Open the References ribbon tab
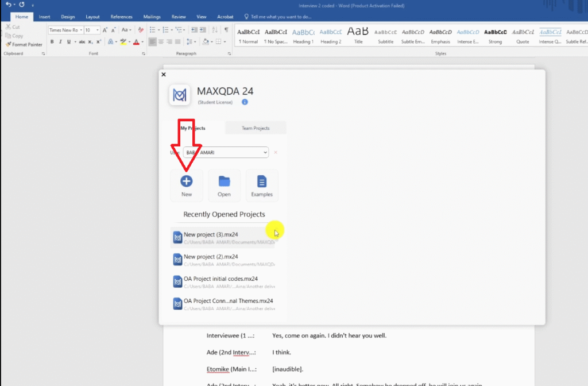The width and height of the screenshot is (588, 386). pyautogui.click(x=121, y=17)
